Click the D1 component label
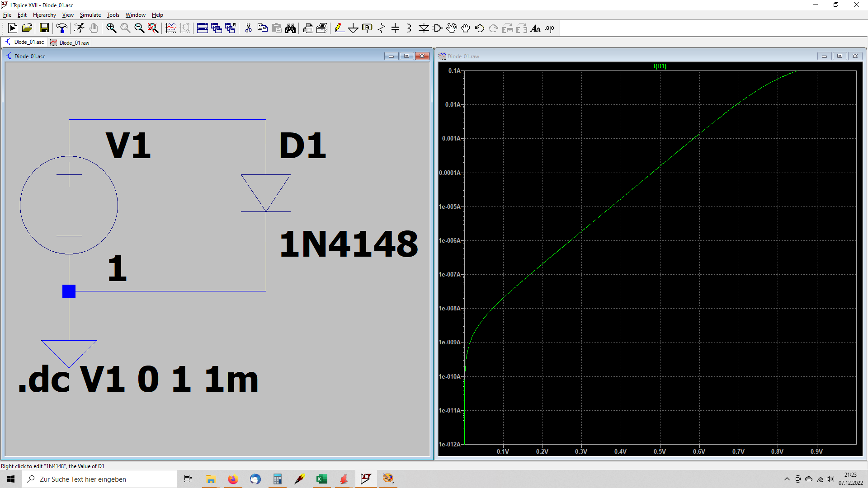This screenshot has height=488, width=868. pos(302,145)
